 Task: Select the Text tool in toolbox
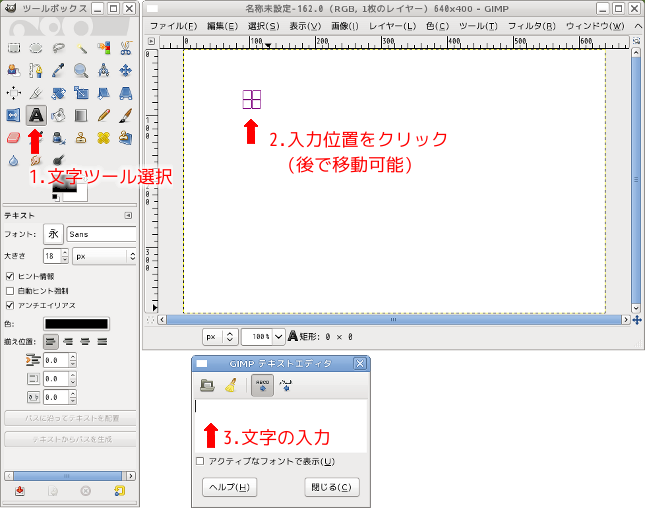click(36, 115)
